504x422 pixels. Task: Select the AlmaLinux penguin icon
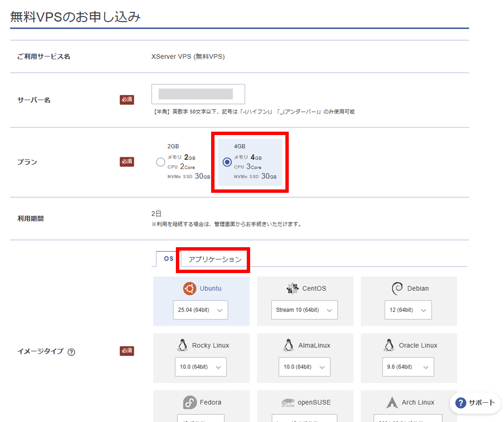point(288,345)
